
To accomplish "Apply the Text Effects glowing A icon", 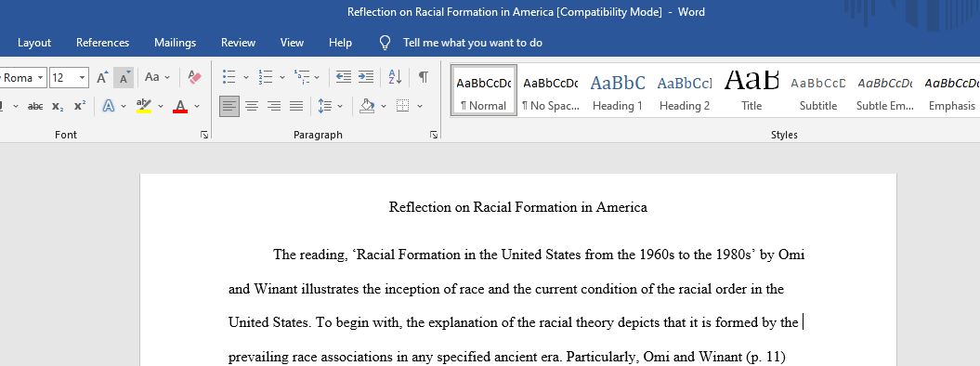I will (109, 106).
